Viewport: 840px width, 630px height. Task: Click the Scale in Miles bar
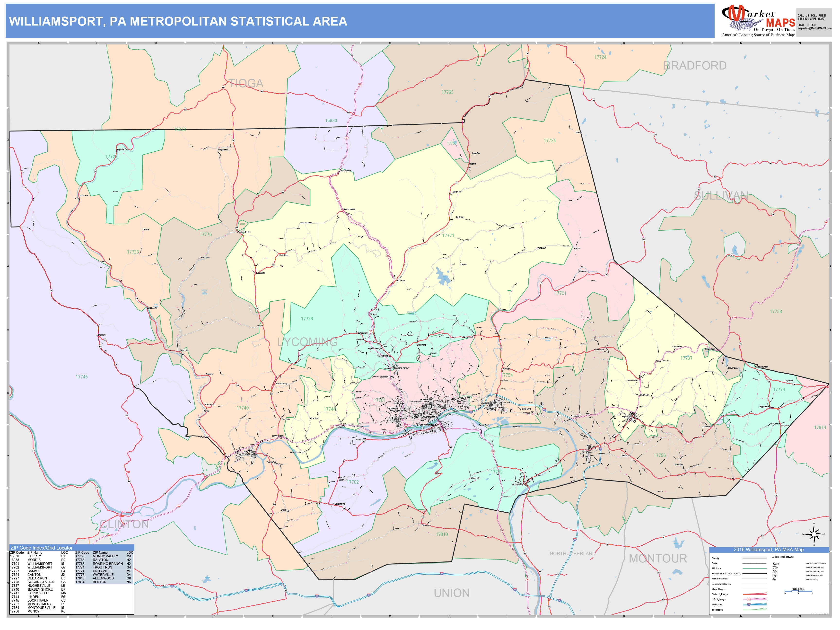799,591
